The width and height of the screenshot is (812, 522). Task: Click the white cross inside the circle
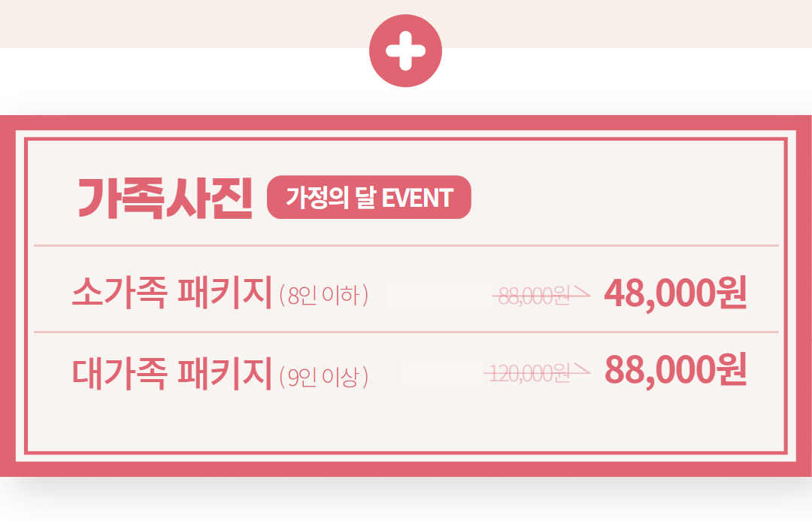click(405, 50)
